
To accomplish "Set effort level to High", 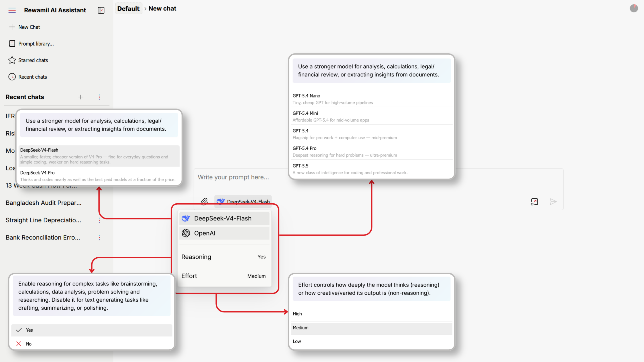I will pos(372,314).
